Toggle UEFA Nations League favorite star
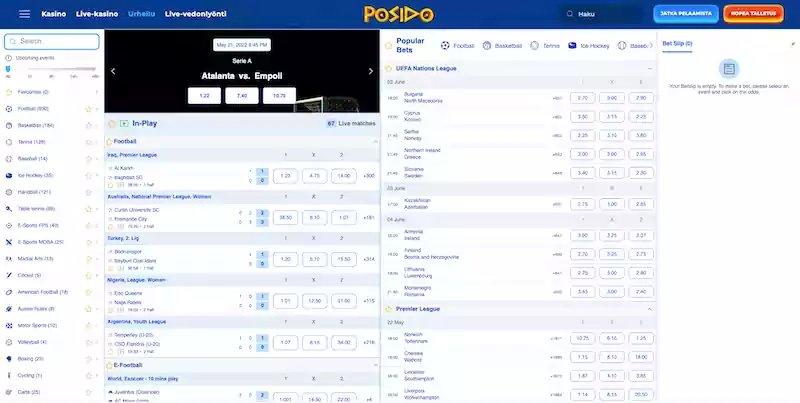 pos(388,68)
